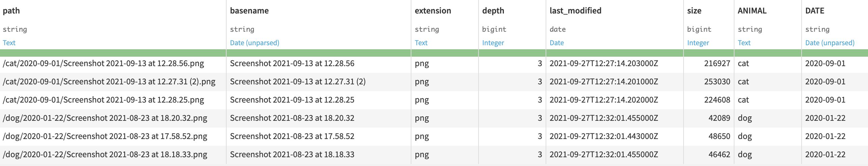Click Text meaning under ANIMAL column
Viewport: 868px width, 166px height.
coord(744,43)
